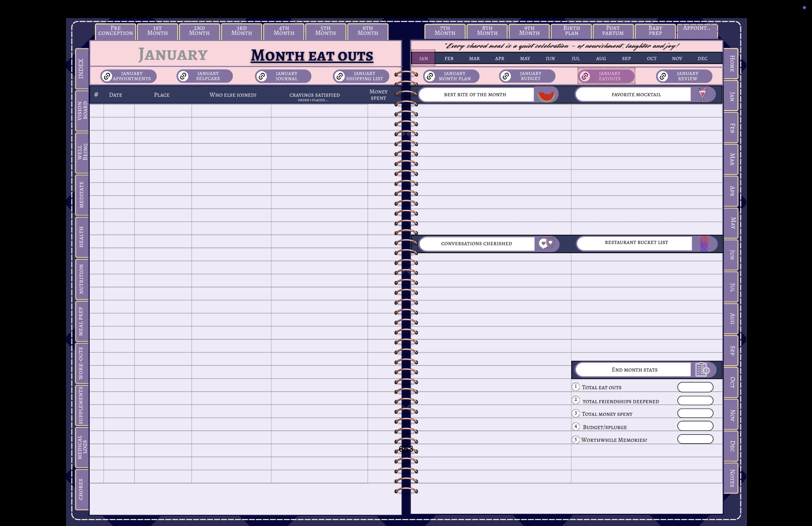Open the January Shopping List link icon
This screenshot has width=812, height=526.
(340, 76)
